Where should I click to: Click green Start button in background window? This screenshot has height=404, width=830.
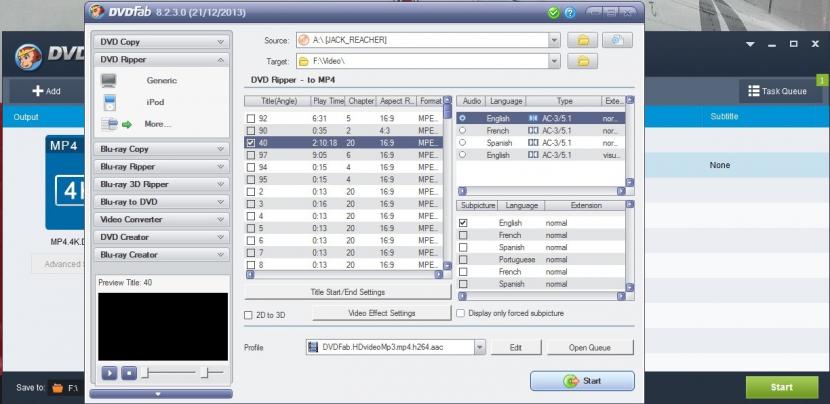point(782,387)
